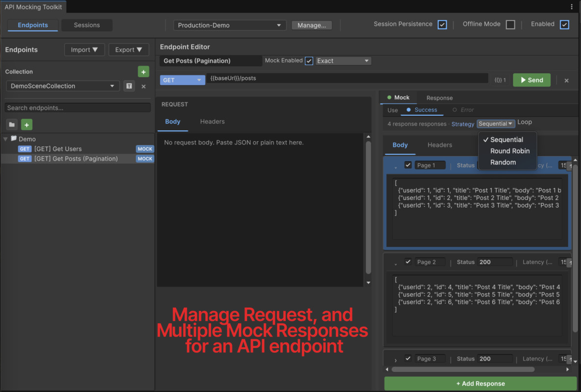The width and height of the screenshot is (581, 392).
Task: Click the Page 3 Status 200 field
Action: [x=495, y=358]
